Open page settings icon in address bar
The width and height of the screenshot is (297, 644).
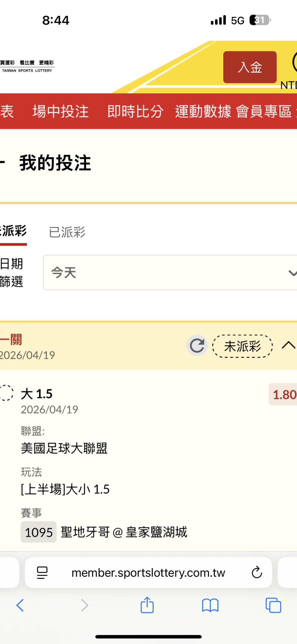coord(42,573)
